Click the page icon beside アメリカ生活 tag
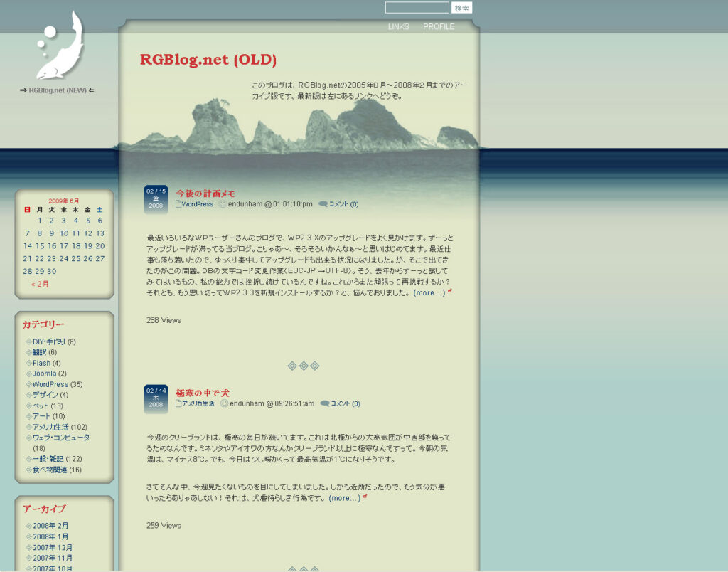 tap(178, 403)
